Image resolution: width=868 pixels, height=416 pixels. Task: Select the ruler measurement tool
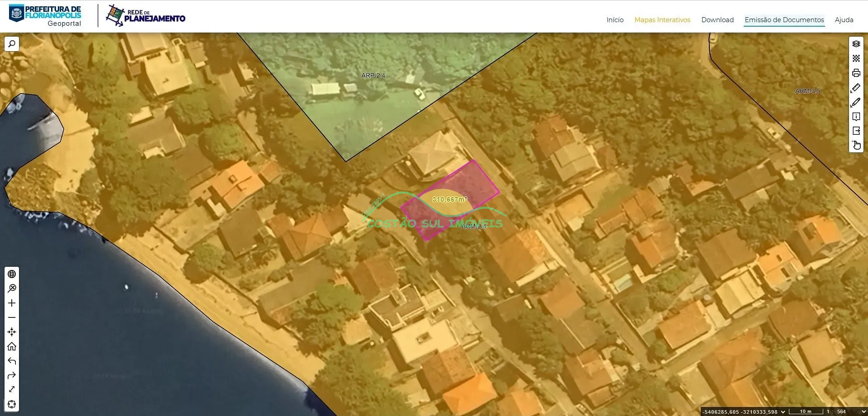tap(856, 87)
